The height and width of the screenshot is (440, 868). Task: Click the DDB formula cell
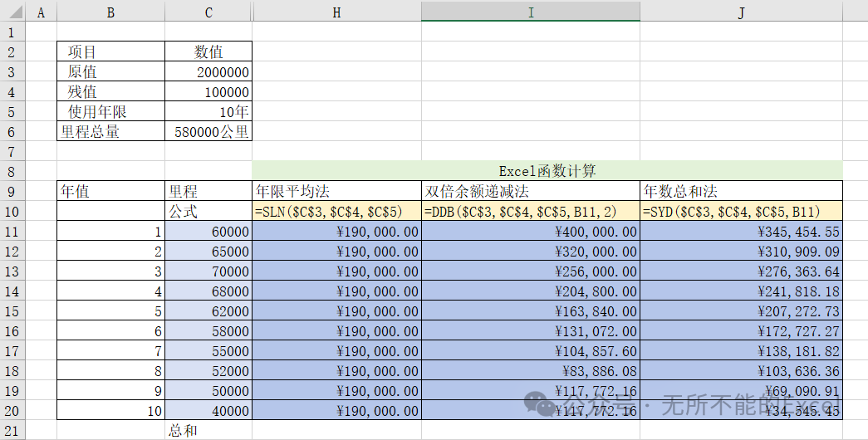[x=531, y=211]
